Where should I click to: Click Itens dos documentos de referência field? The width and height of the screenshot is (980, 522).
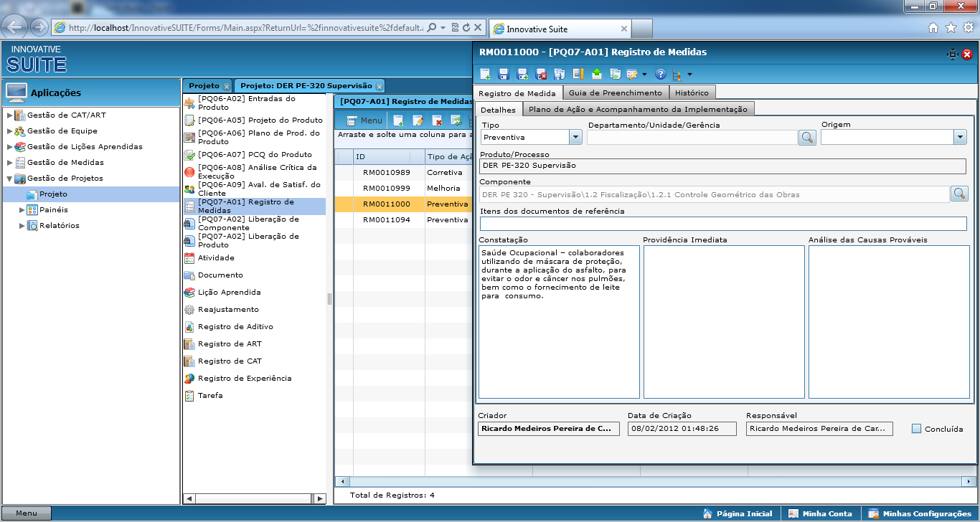click(723, 223)
